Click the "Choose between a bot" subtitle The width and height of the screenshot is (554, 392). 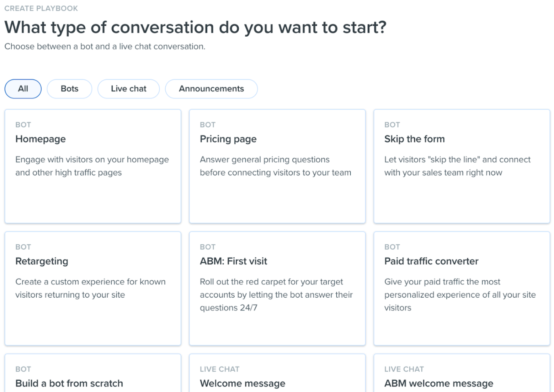(105, 46)
